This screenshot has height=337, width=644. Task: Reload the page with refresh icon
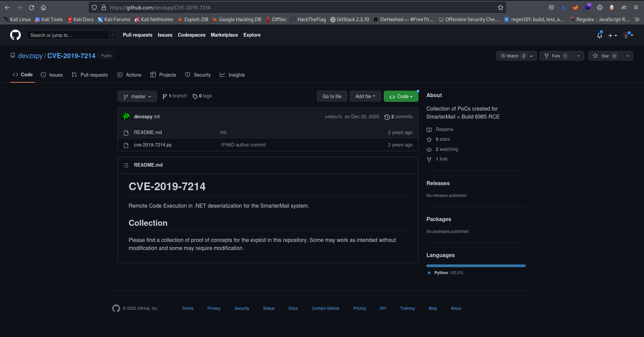tap(32, 7)
